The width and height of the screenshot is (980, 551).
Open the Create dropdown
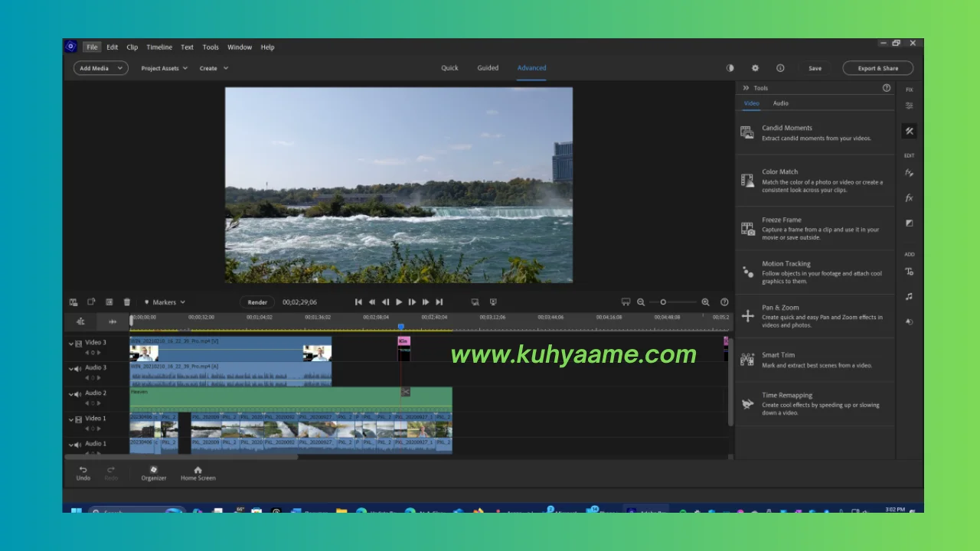[214, 68]
